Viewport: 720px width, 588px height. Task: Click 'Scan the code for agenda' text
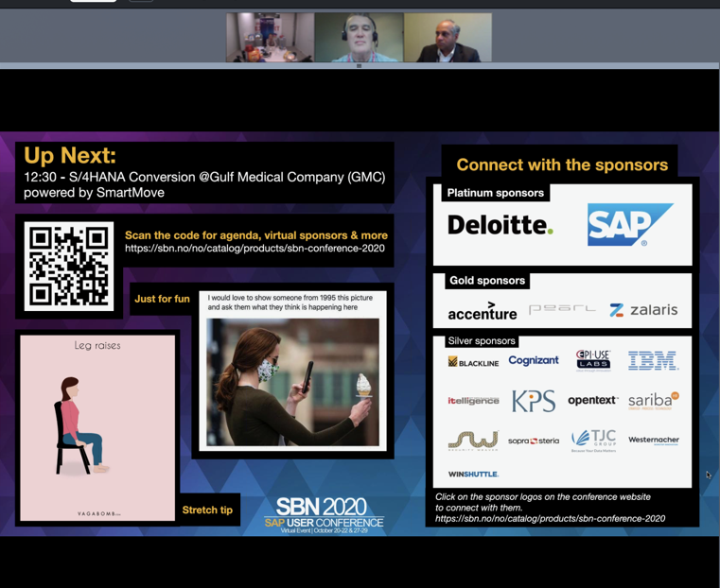pos(256,235)
